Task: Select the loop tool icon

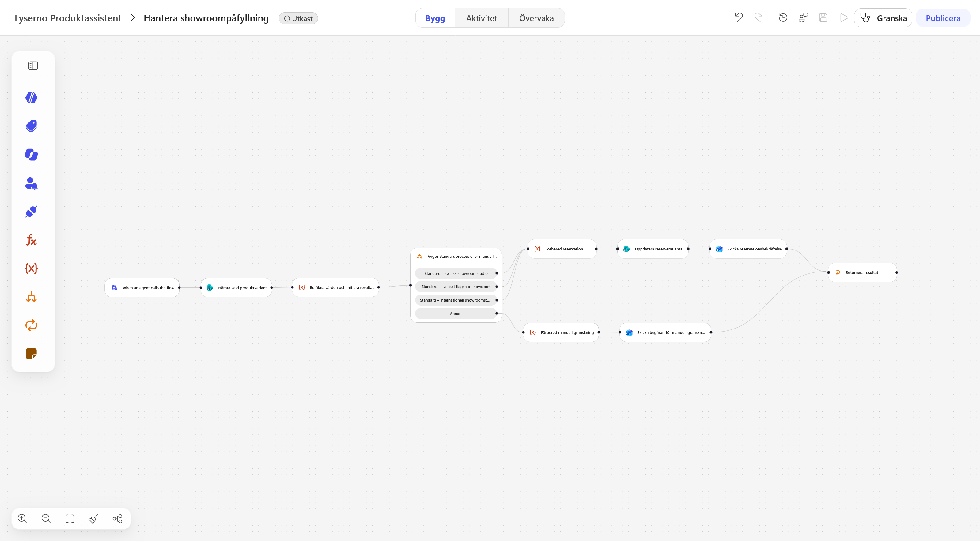Action: (x=31, y=325)
